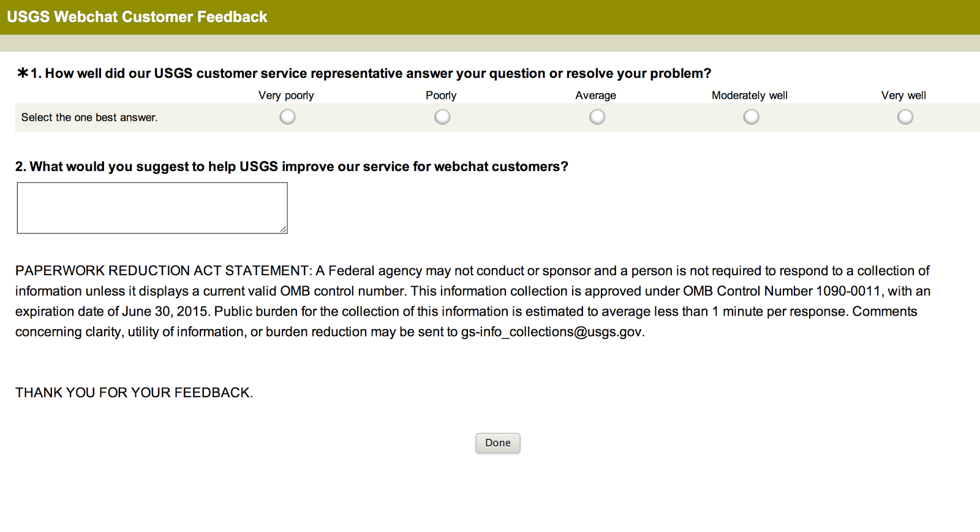The image size is (980, 532).
Task: Click the "Moderately well" column heading
Action: [749, 96]
